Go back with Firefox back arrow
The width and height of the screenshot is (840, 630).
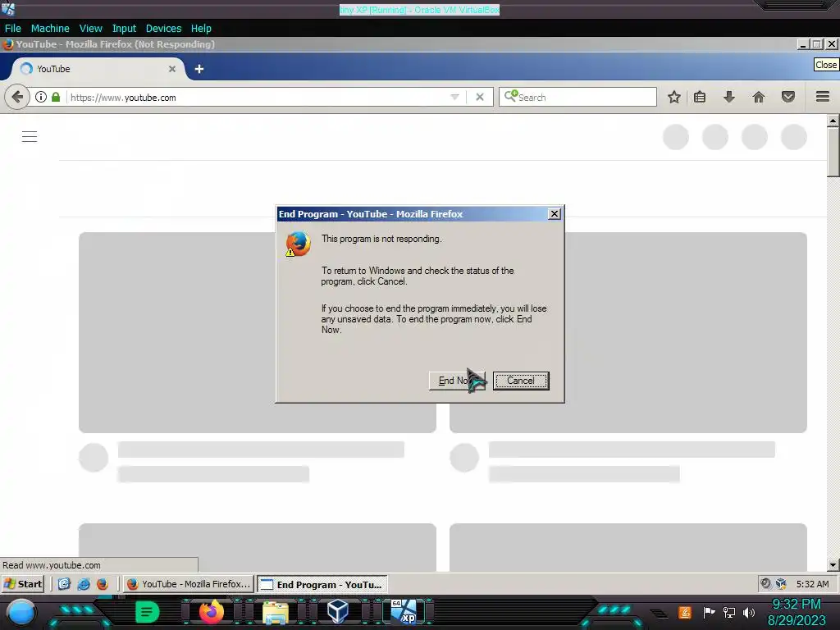click(17, 97)
